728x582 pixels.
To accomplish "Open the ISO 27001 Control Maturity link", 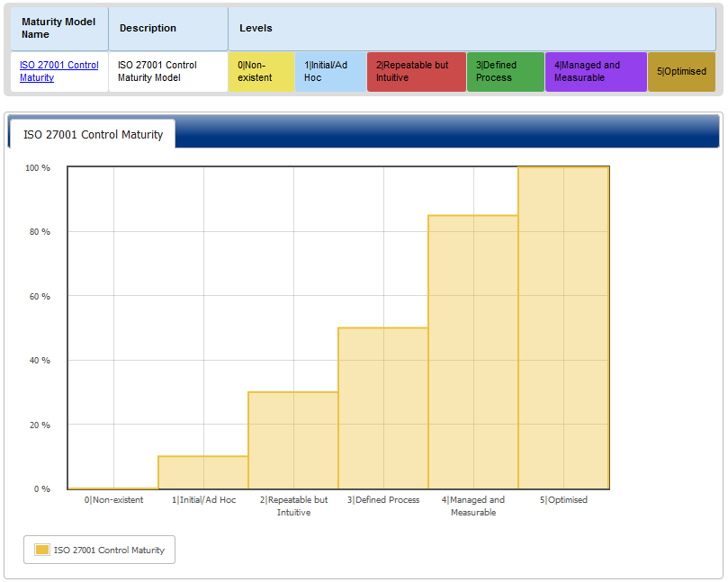I will (59, 71).
